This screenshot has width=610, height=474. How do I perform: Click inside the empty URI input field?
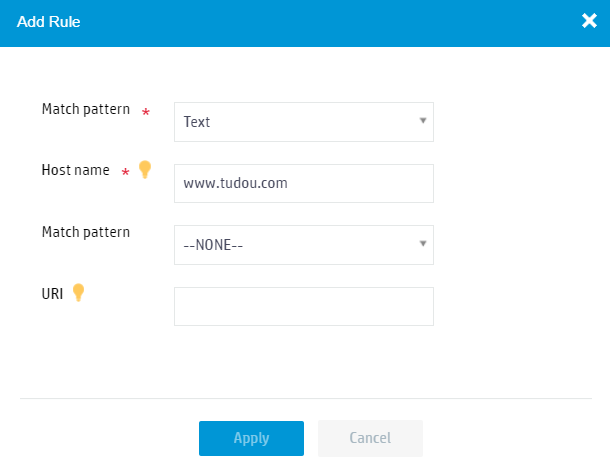[x=304, y=306]
